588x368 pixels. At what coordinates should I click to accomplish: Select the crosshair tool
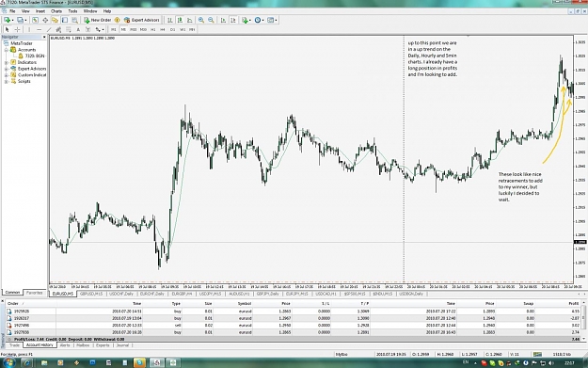[x=17, y=29]
